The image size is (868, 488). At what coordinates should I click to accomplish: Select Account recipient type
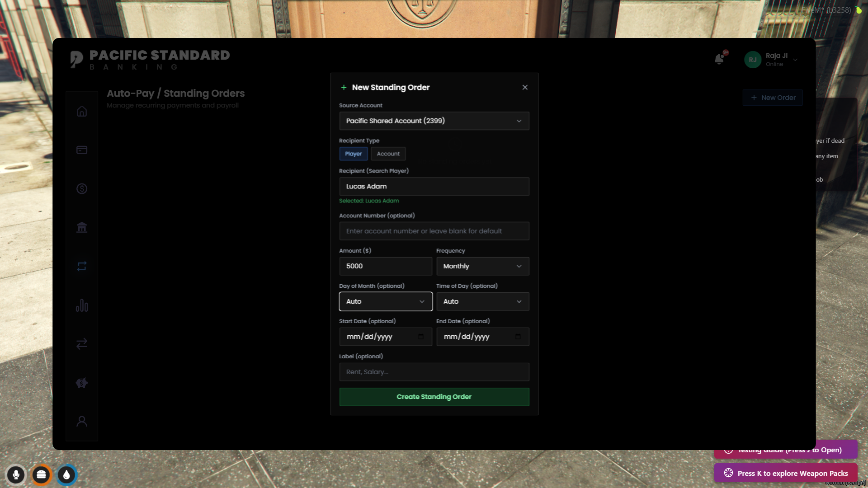388,154
